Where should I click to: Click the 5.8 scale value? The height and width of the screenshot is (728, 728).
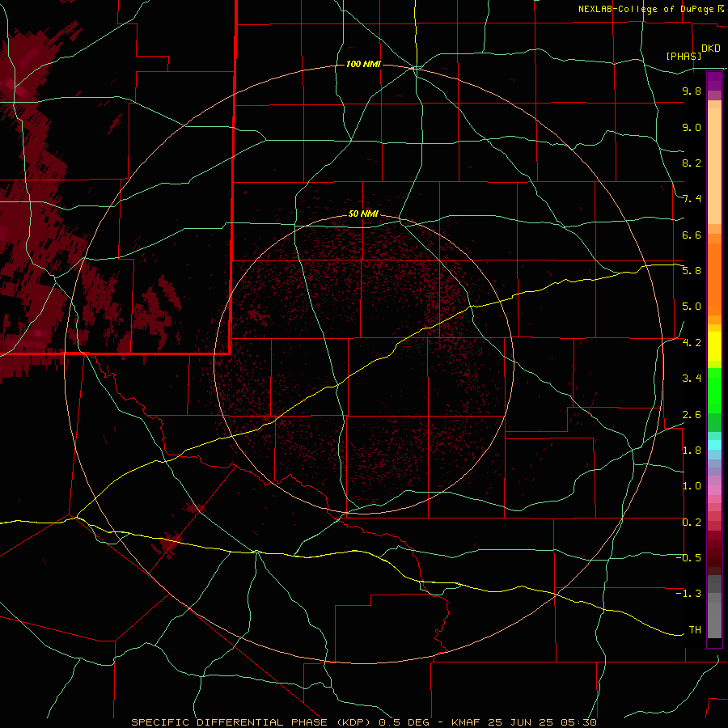click(x=692, y=271)
